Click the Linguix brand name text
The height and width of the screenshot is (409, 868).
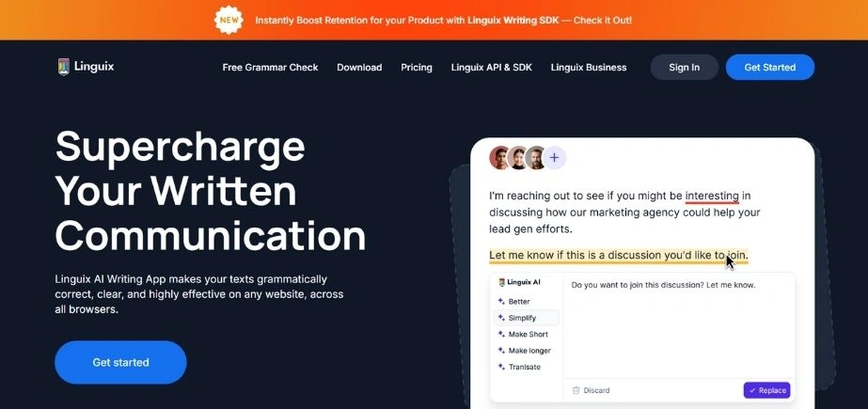93,67
